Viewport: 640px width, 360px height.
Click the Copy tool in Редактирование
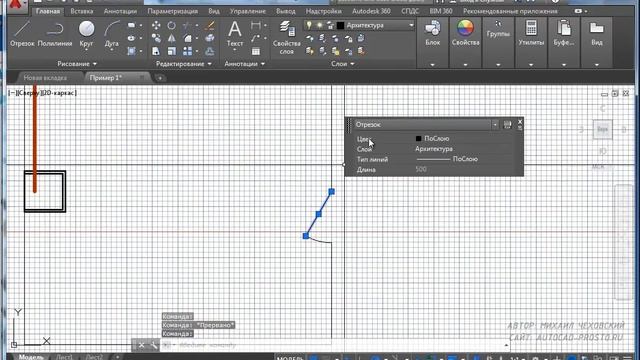156,38
